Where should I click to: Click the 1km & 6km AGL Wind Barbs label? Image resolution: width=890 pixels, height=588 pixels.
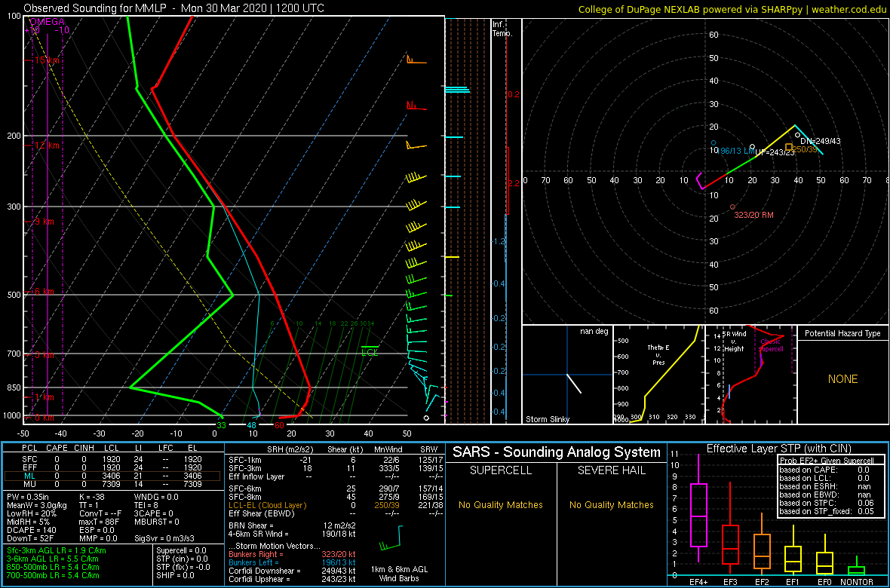pyautogui.click(x=397, y=574)
